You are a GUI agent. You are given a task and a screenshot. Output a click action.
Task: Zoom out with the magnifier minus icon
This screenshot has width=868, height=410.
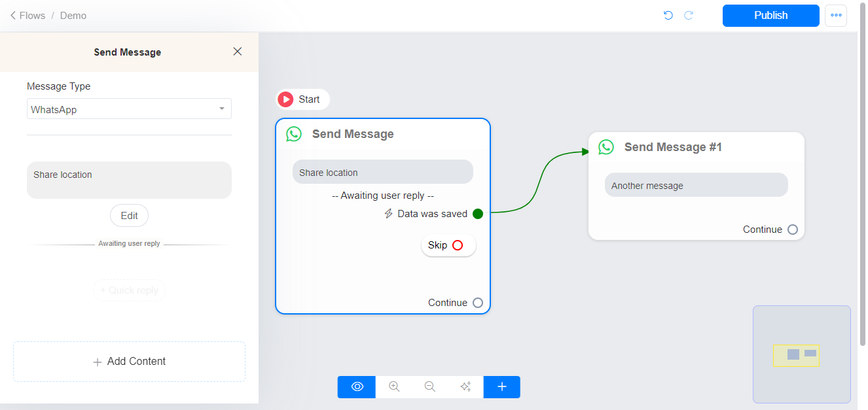pos(429,386)
